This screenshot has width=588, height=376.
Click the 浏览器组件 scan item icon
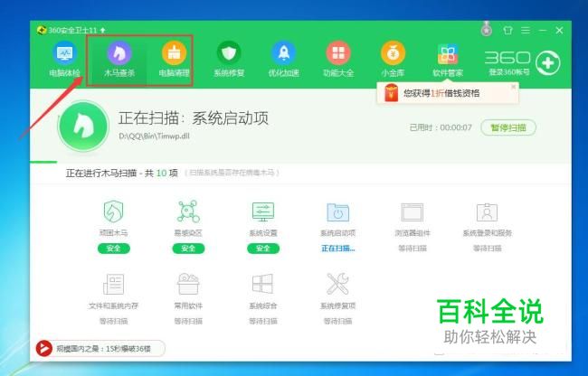click(x=413, y=212)
